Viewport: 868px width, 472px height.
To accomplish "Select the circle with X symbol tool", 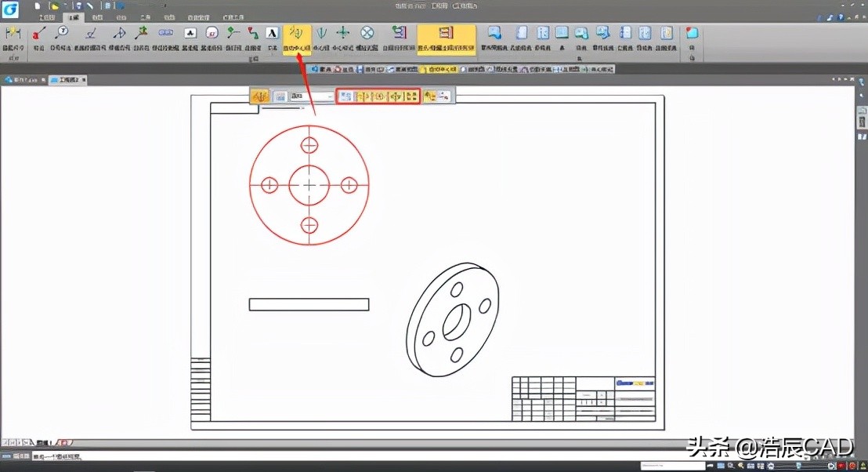I will [x=367, y=38].
